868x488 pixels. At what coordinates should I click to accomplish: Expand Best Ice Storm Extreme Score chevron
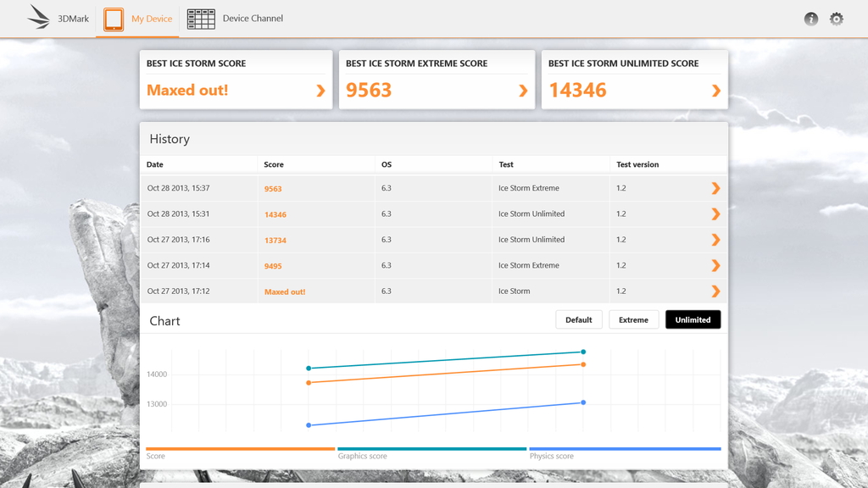(523, 91)
